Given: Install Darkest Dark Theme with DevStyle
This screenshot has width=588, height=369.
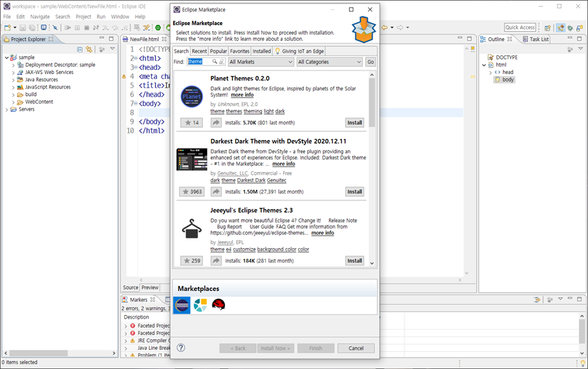Looking at the screenshot, I should (x=354, y=192).
